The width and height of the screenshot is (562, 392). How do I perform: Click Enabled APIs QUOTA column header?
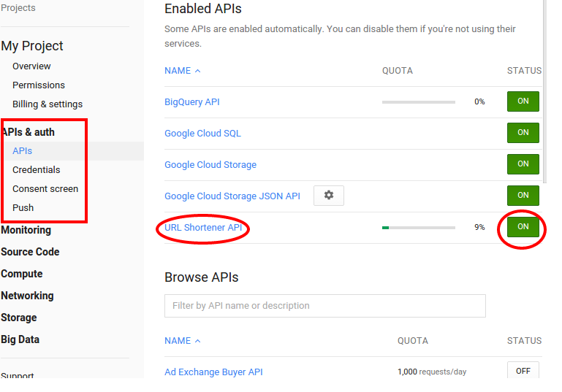(x=398, y=71)
